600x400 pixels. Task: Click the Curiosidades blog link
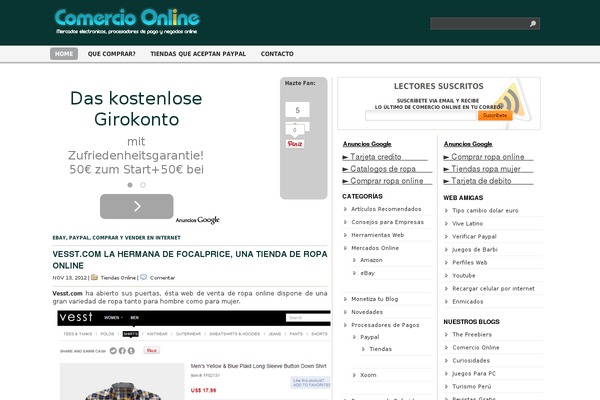coord(471,361)
